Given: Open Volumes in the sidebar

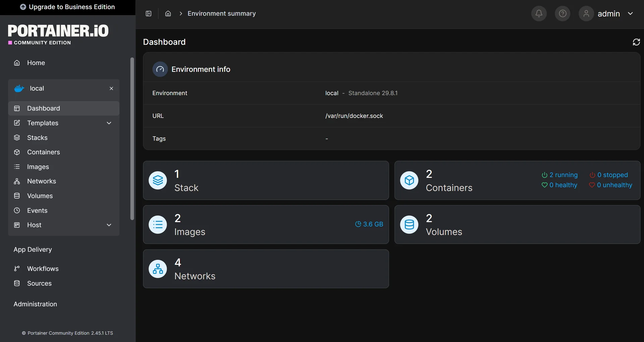Looking at the screenshot, I should pos(64,196).
